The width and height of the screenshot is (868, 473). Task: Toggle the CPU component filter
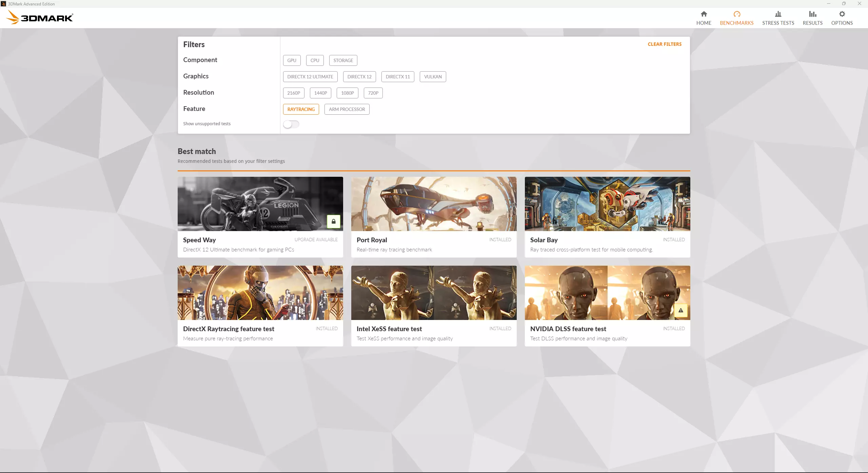tap(315, 60)
